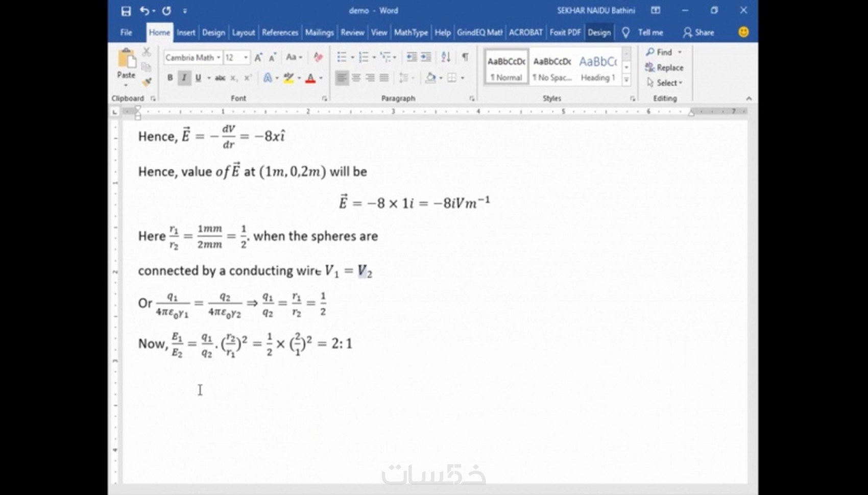Switch to the MathType tab
Viewport: 868px width, 495px height.
click(411, 32)
